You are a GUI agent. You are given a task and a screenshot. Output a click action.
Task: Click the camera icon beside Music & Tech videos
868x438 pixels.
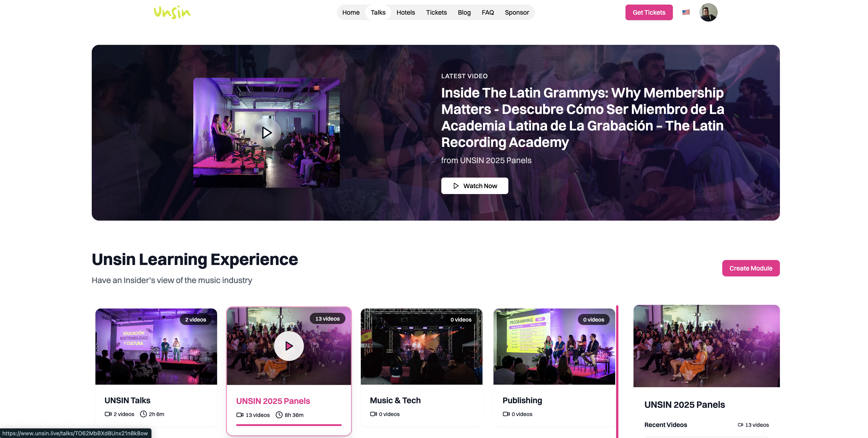373,414
